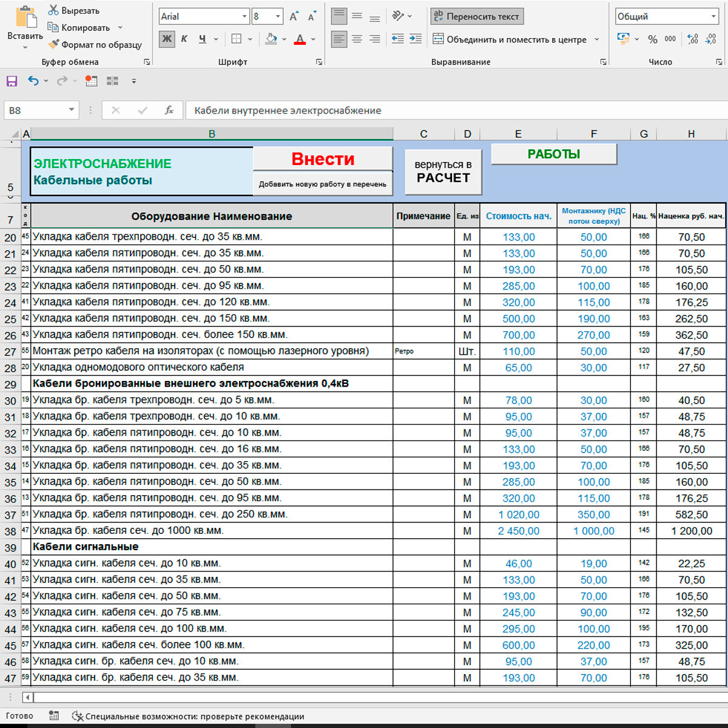Expand Копировать dropdown arrow
This screenshot has width=728, height=728.
tap(120, 27)
